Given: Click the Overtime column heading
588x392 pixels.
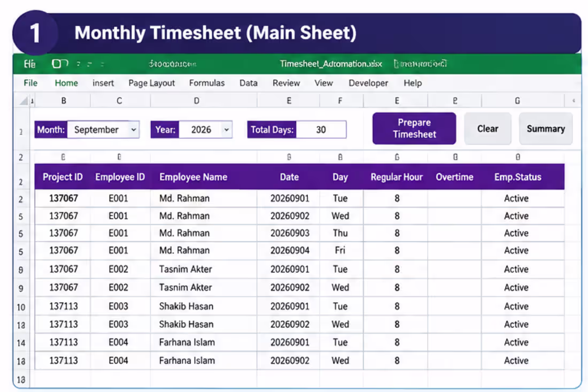Looking at the screenshot, I should (454, 177).
